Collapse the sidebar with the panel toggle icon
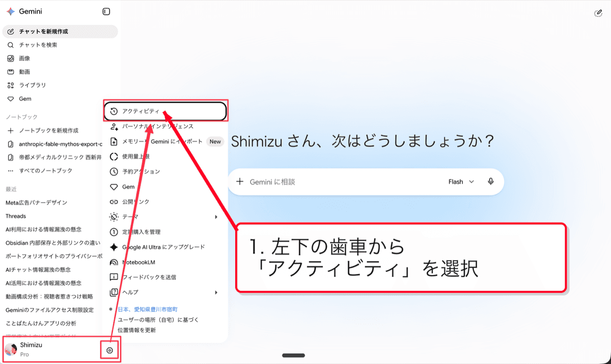611x364 pixels. coord(106,11)
